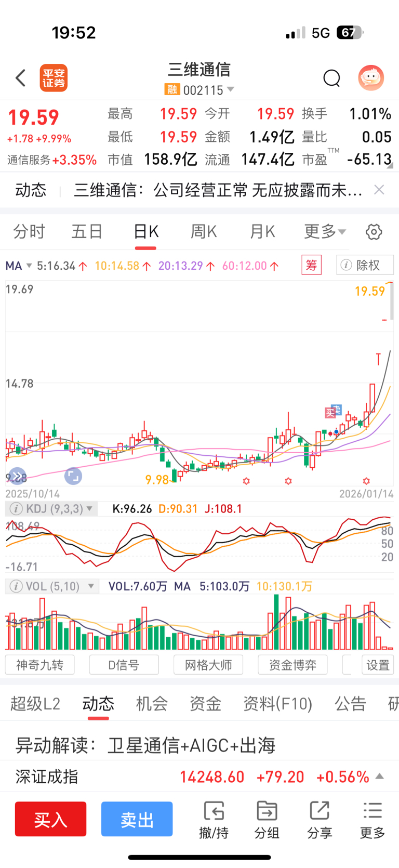Open the 超级L2 tab

(x=35, y=703)
